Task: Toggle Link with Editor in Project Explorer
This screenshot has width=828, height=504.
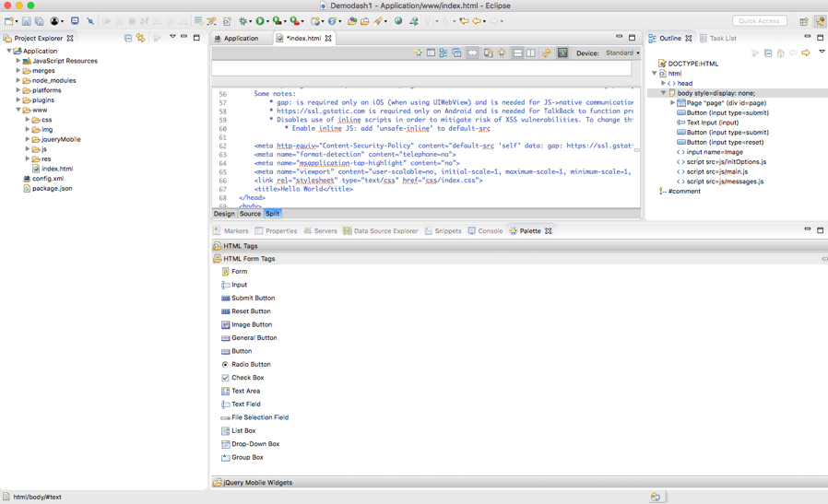Action: (x=141, y=39)
